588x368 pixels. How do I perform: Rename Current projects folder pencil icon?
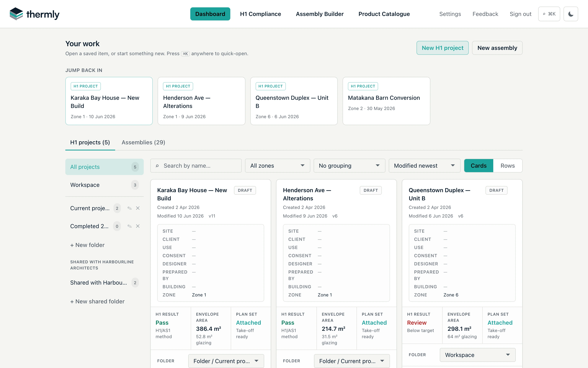point(129,208)
